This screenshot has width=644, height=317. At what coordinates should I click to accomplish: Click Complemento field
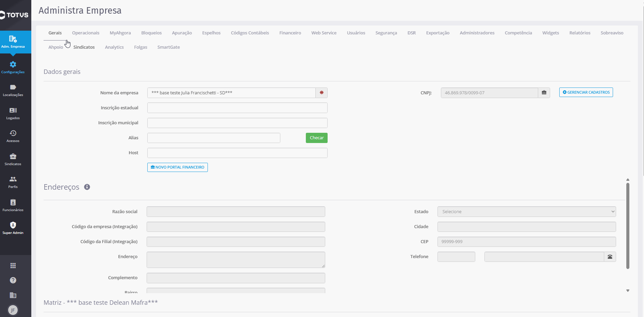(236, 278)
